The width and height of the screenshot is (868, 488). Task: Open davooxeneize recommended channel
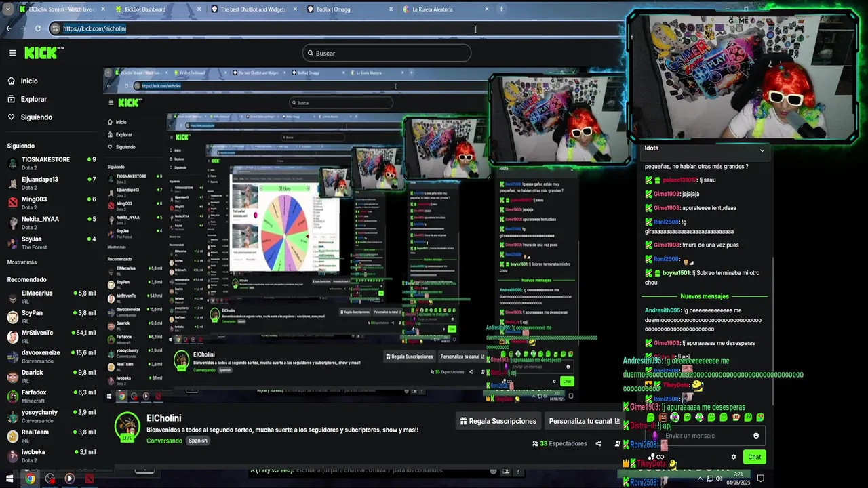coord(52,357)
